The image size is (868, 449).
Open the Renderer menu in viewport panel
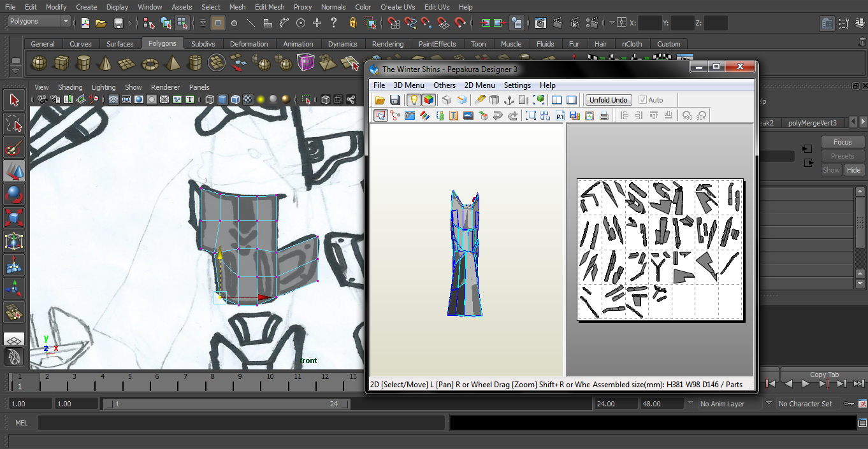point(165,87)
